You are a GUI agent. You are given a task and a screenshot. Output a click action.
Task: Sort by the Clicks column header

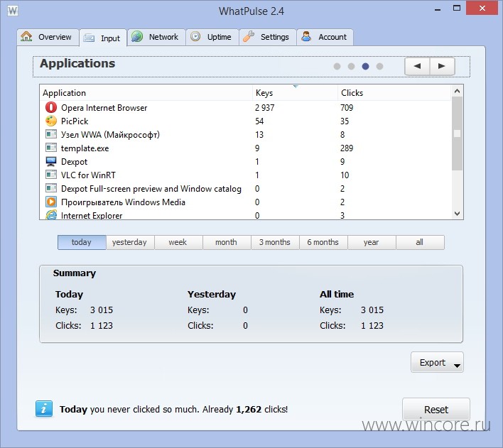coord(394,93)
